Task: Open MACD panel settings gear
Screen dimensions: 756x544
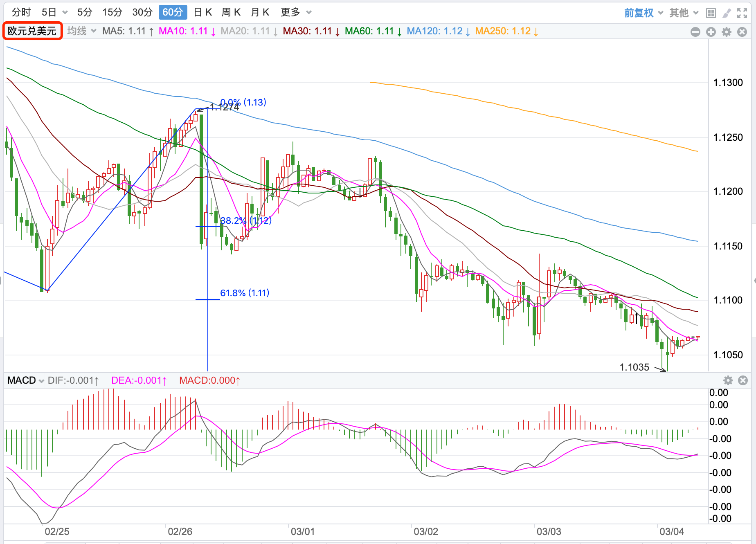Action: [728, 381]
